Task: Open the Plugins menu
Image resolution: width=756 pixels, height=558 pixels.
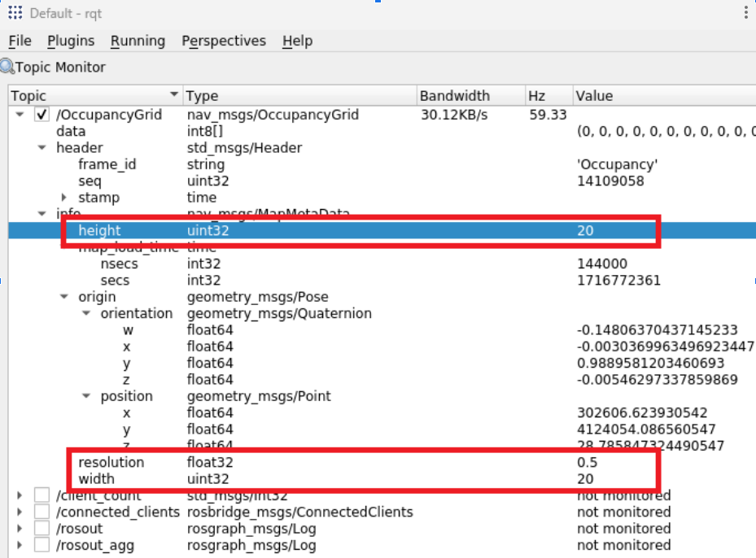Action: [x=71, y=41]
